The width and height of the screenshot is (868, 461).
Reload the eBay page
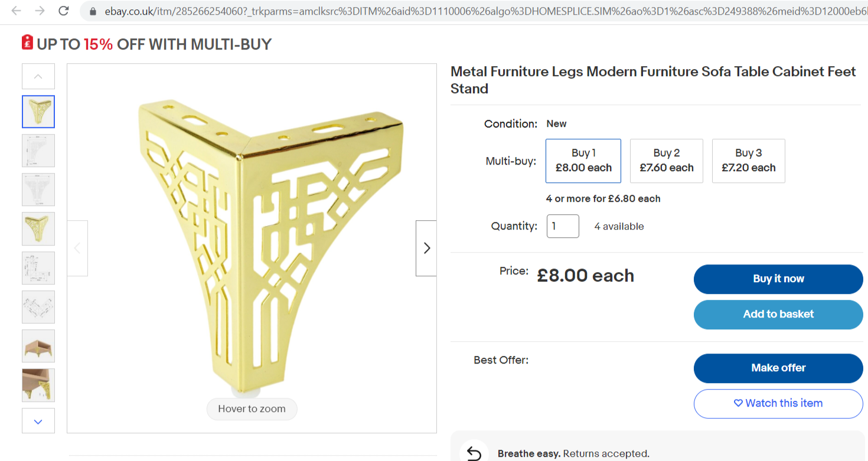63,10
